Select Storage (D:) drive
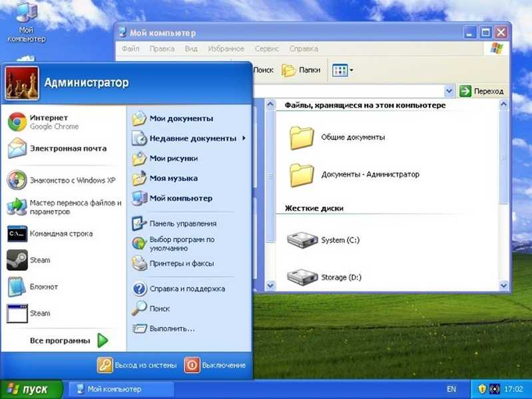Image resolution: width=532 pixels, height=399 pixels. (324, 277)
